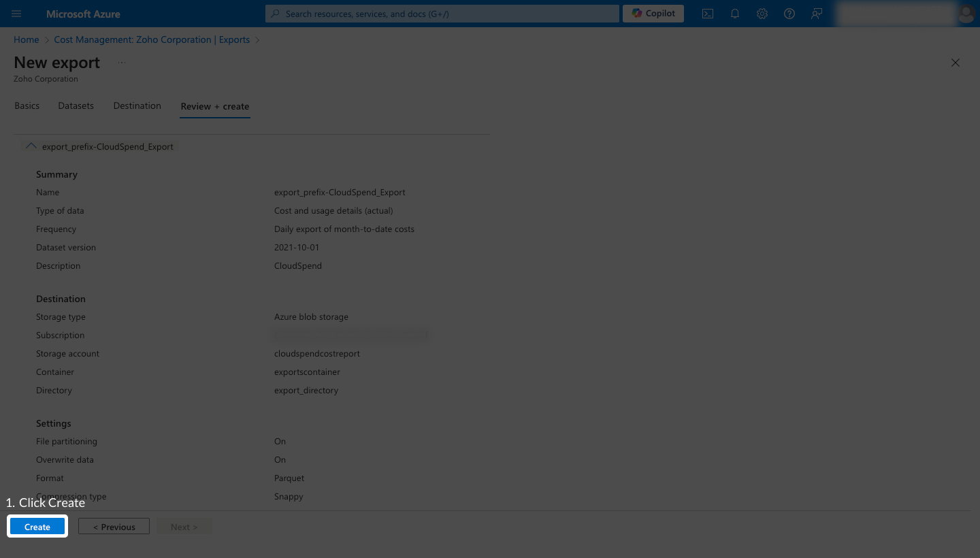Click the Destination section heading
This screenshot has width=980, height=558.
61,299
